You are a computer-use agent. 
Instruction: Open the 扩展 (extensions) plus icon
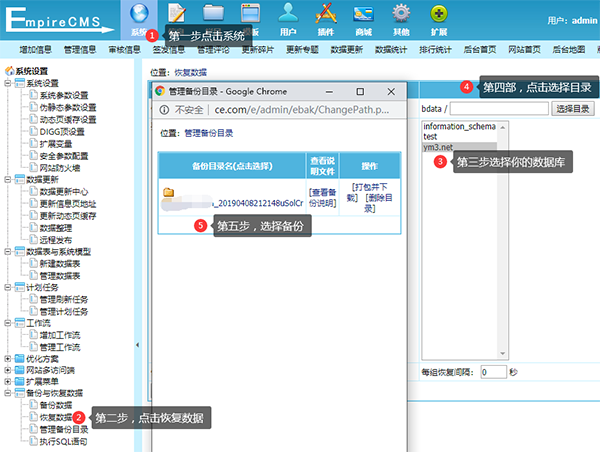(439, 14)
